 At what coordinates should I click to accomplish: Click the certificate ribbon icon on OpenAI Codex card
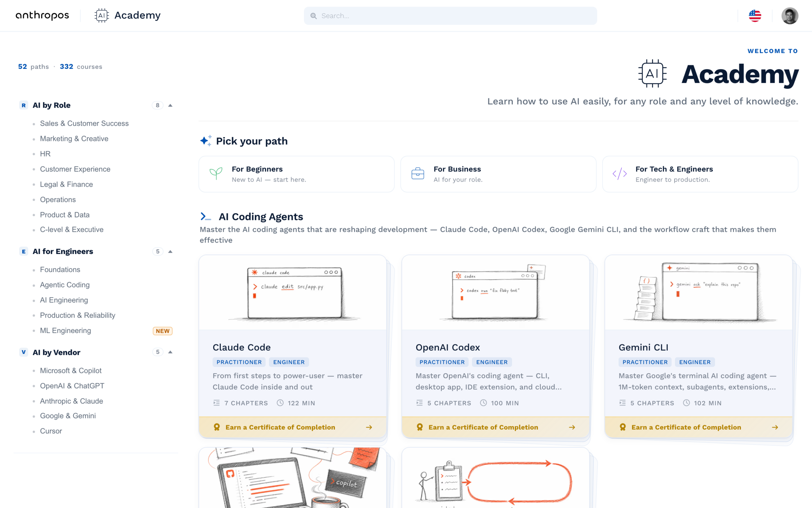click(420, 427)
